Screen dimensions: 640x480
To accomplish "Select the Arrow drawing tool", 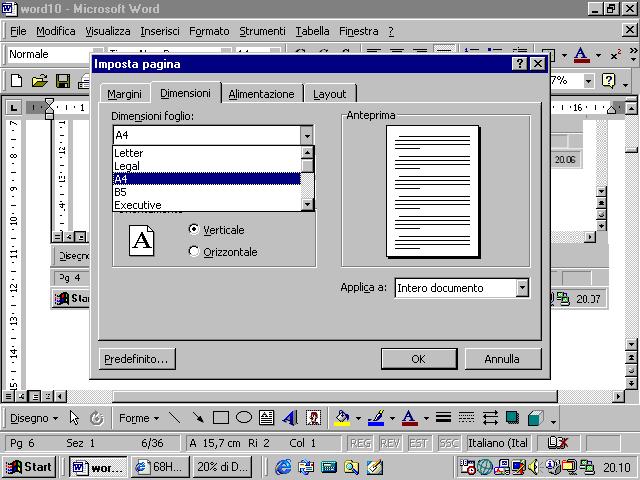I will tap(198, 418).
